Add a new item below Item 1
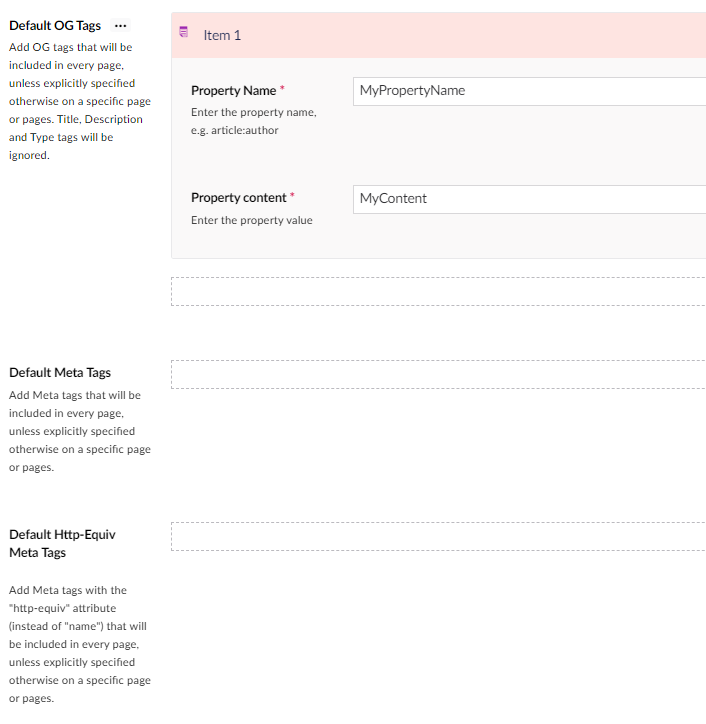The image size is (706, 724). coord(440,291)
